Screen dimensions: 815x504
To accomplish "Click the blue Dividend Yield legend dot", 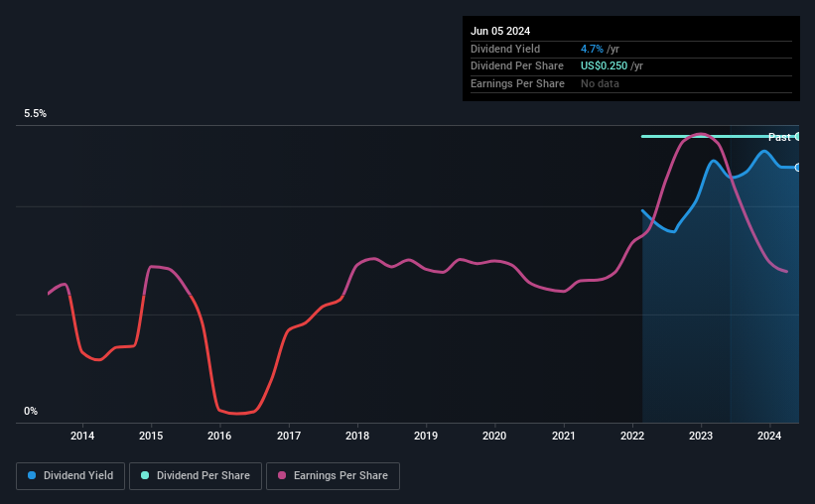I will pos(32,475).
